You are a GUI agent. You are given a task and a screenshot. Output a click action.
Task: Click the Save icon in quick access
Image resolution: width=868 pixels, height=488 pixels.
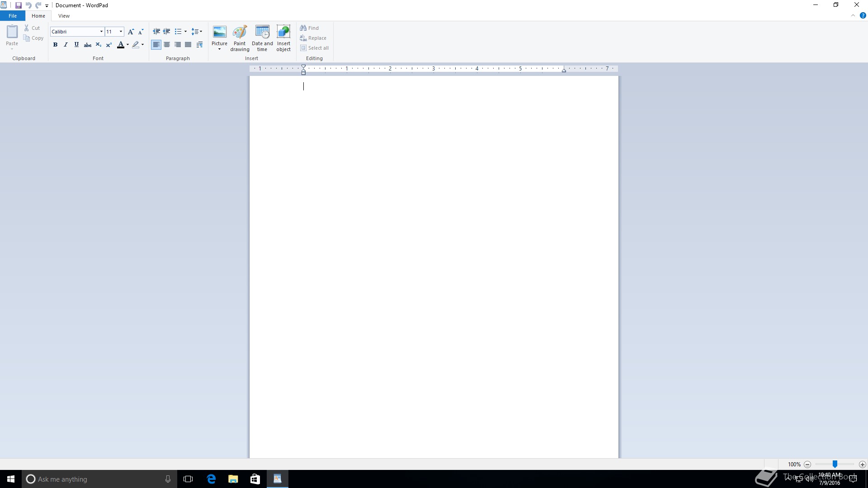(19, 5)
